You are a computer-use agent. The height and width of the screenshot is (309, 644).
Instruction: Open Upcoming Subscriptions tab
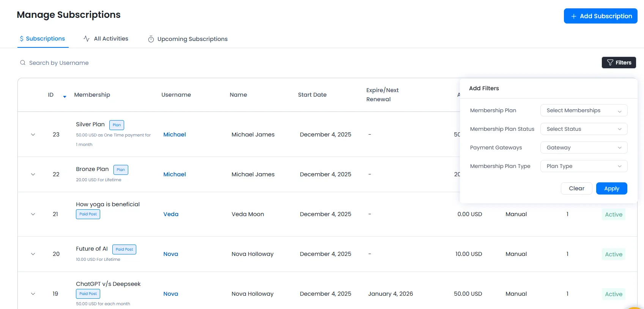(x=187, y=39)
